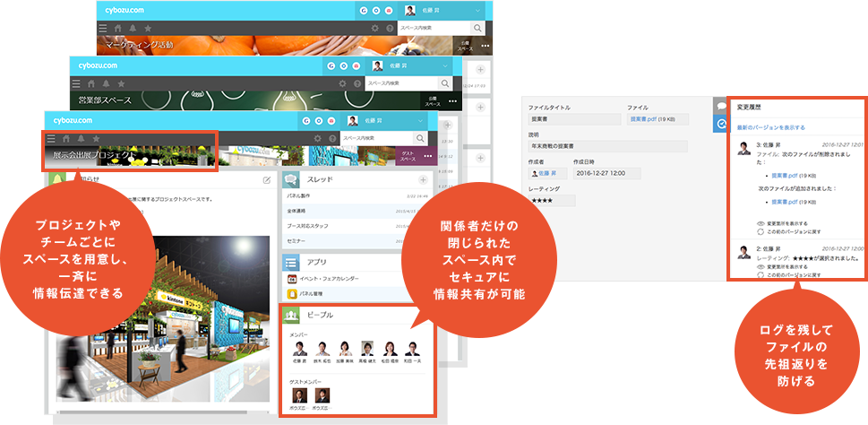Click the ファイルタイトル field 提案書

pos(574,119)
